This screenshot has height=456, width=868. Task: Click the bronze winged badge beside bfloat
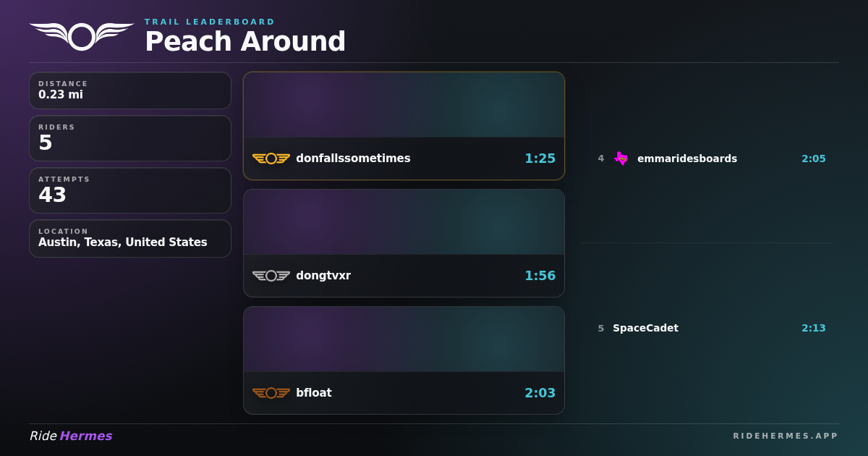271,393
